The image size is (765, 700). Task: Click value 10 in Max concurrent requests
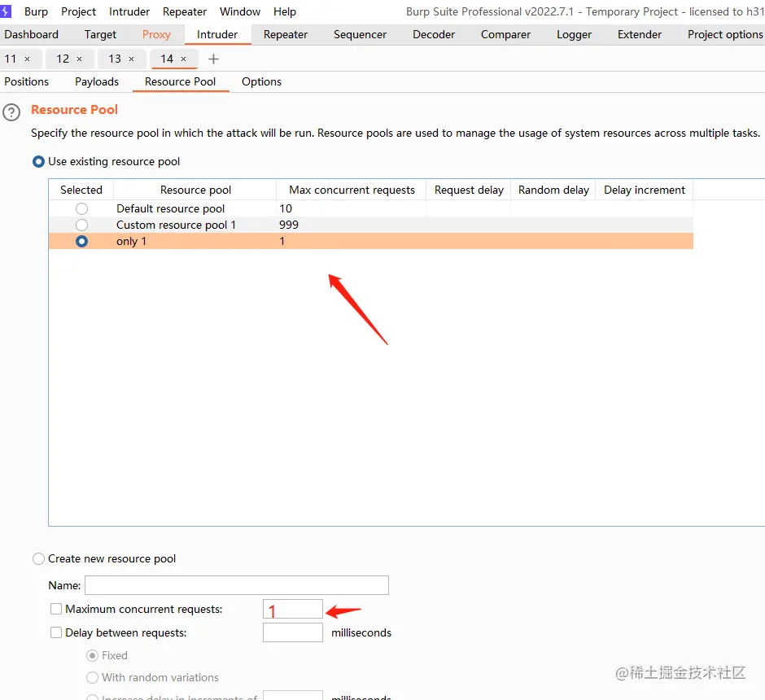(x=286, y=209)
